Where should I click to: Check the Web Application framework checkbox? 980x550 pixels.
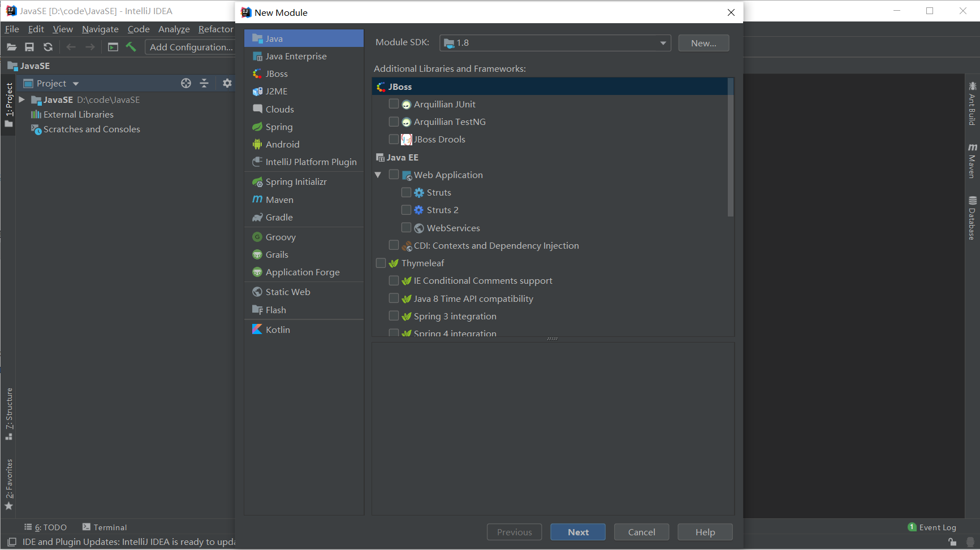(x=394, y=175)
